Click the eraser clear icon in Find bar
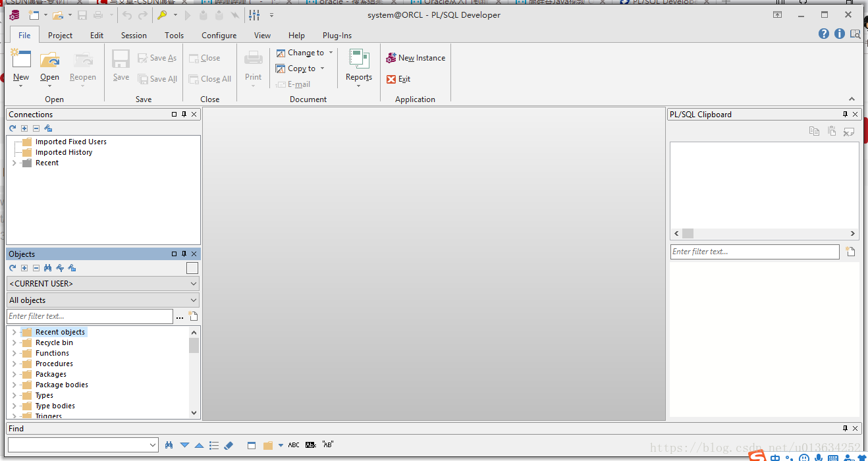This screenshot has width=868, height=461. tap(229, 445)
